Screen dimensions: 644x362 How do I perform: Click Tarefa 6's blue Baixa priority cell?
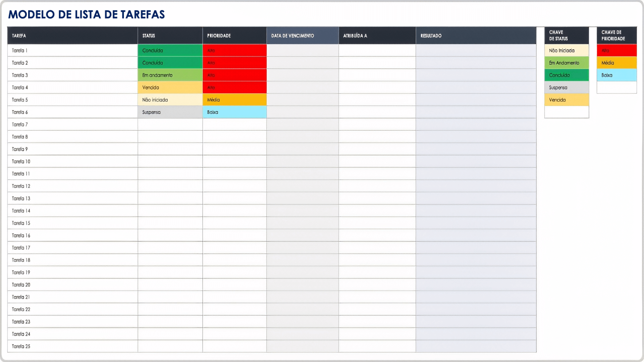(234, 112)
